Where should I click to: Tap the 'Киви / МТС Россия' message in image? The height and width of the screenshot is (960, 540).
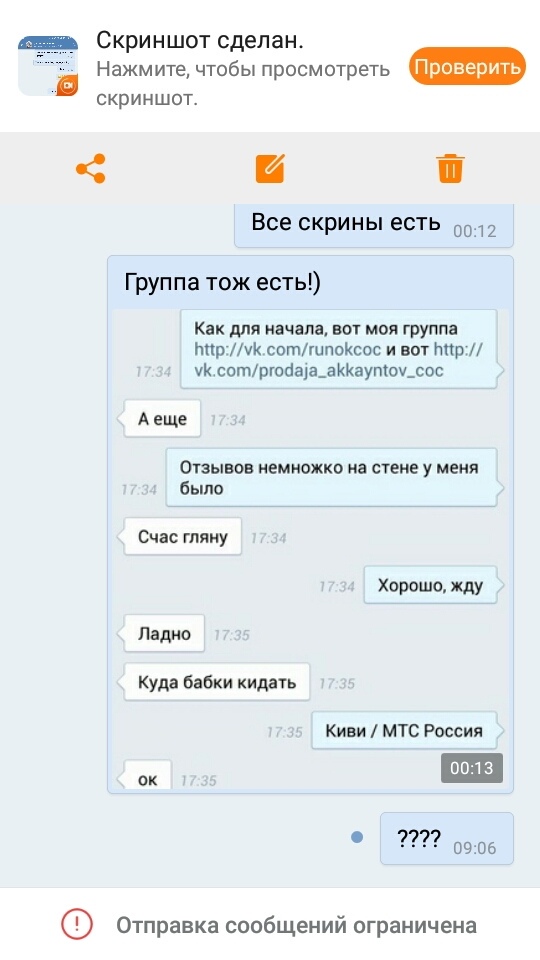[x=404, y=730]
